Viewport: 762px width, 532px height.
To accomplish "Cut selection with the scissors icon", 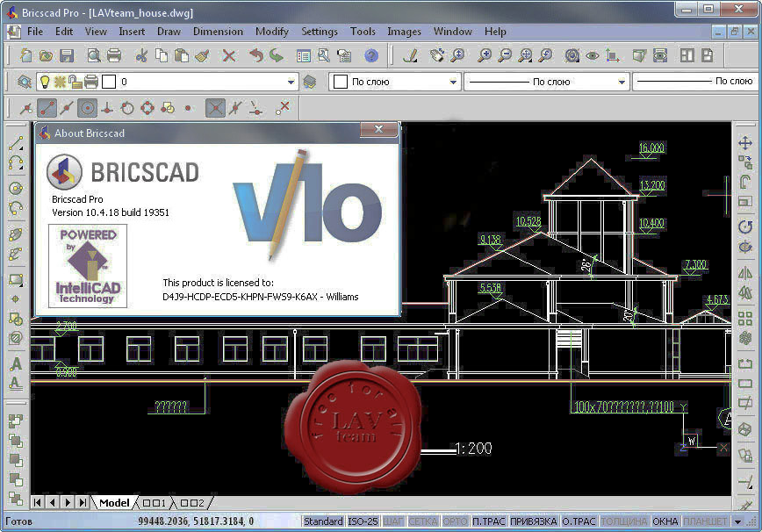I will tap(141, 55).
